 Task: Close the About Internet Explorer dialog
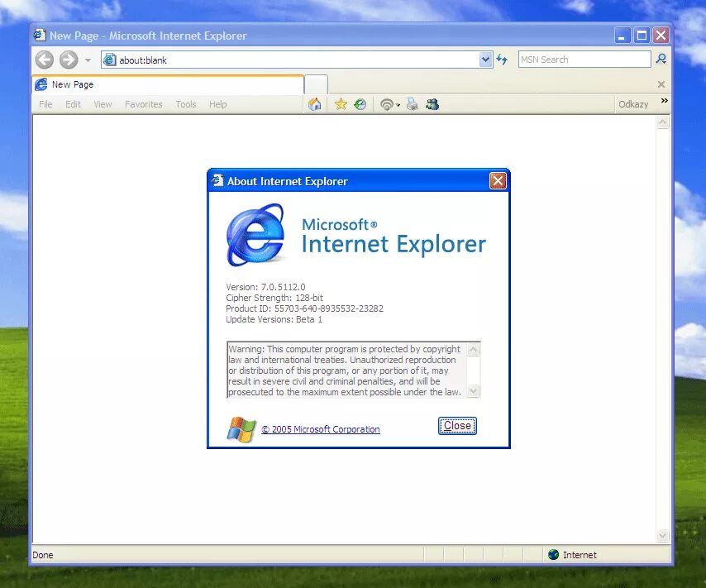[498, 180]
